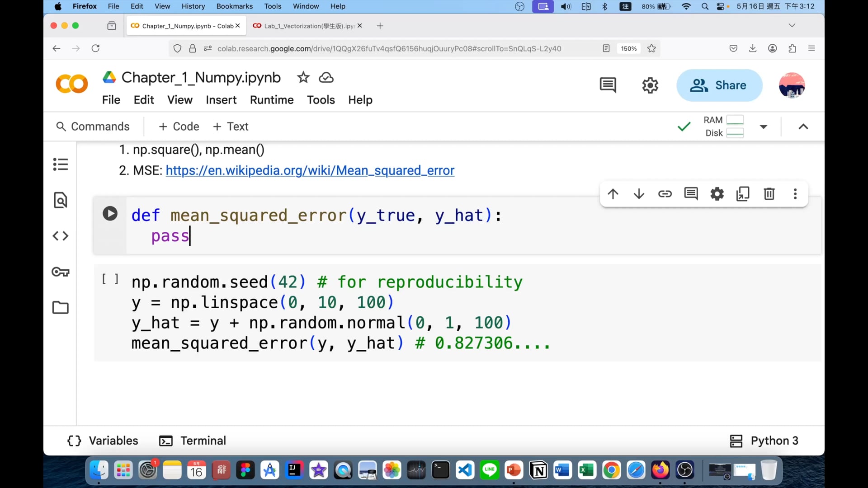Toggle header visibility with the collapse chevron

pos(803,127)
